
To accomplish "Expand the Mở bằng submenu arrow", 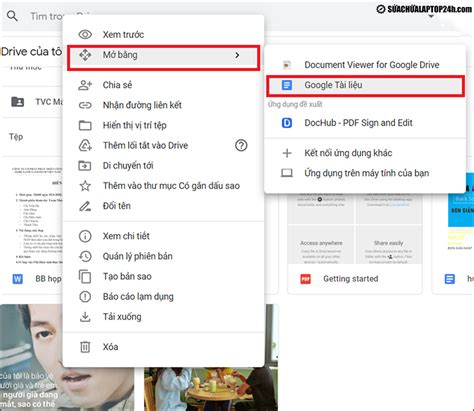I will pos(237,55).
